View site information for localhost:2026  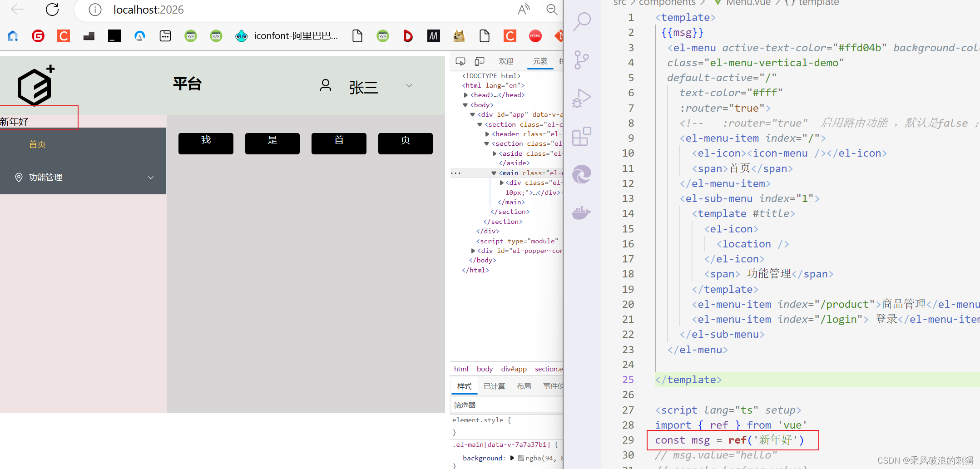[x=95, y=10]
